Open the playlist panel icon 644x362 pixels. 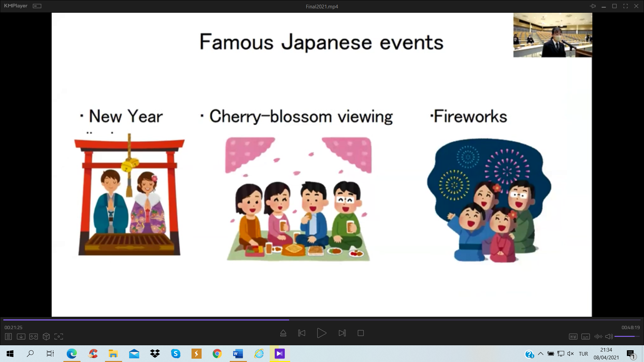[8, 337]
